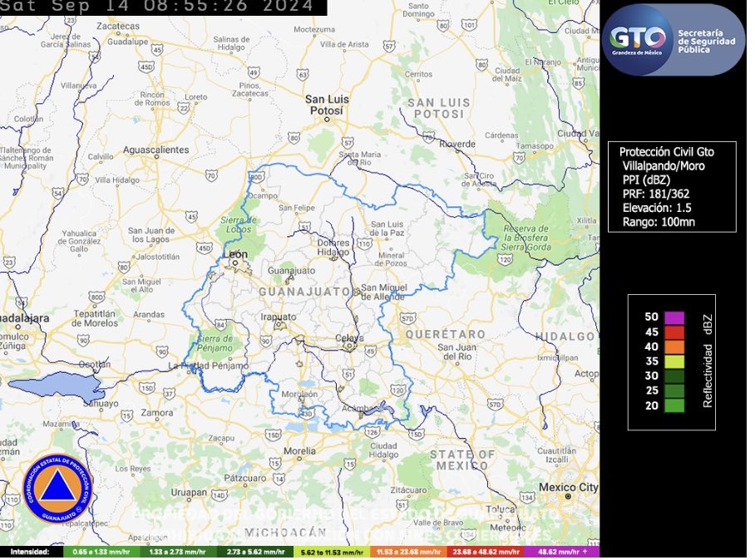Click the León city marker
755x560 pixels.
(x=235, y=263)
